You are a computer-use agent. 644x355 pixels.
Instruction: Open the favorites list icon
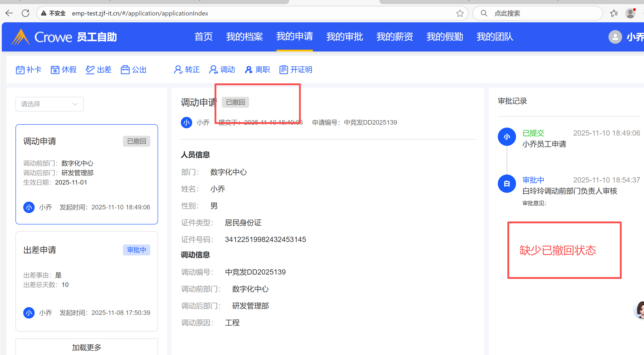(614, 13)
